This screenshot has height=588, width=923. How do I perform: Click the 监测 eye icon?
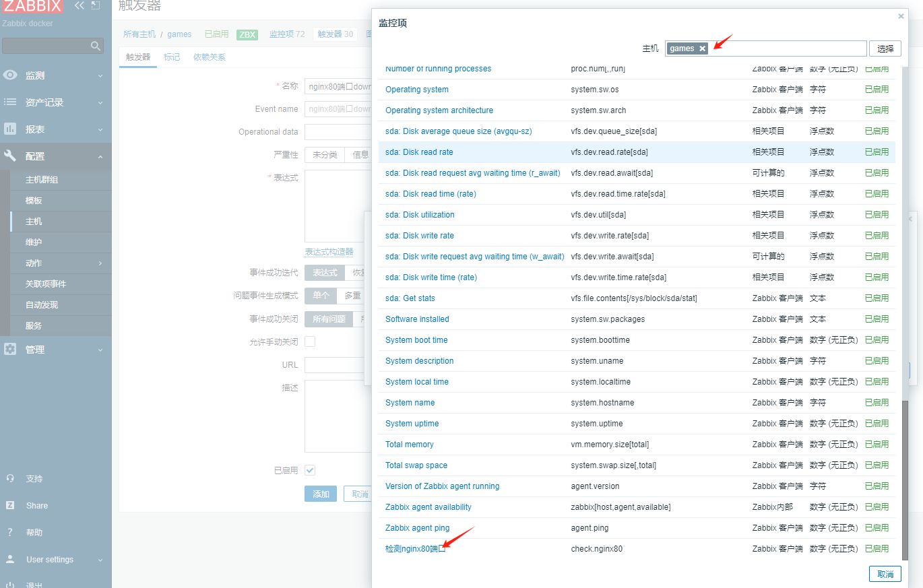pyautogui.click(x=10, y=75)
